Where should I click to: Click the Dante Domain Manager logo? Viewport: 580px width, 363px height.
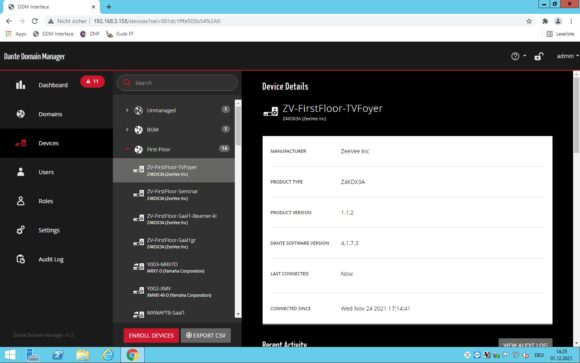(34, 57)
